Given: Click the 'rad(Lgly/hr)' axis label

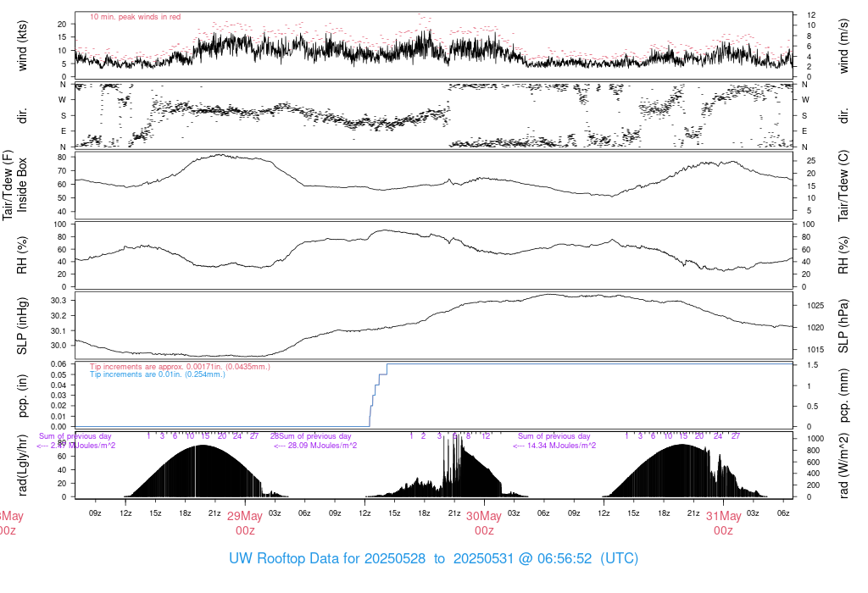Looking at the screenshot, I should point(22,465).
